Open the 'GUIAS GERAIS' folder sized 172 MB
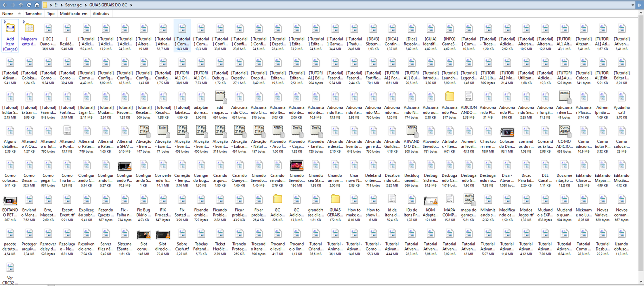 pos(335,206)
